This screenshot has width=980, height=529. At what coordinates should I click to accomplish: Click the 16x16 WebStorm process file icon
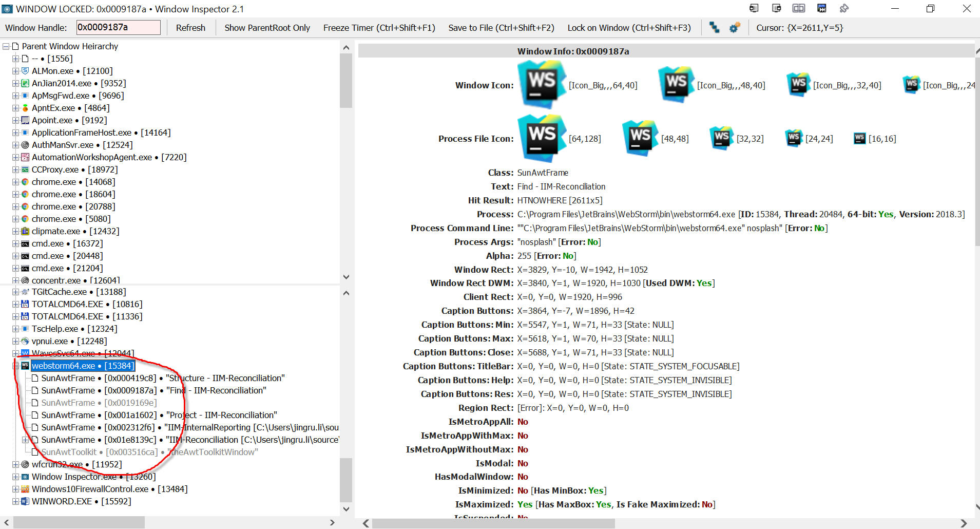point(859,139)
